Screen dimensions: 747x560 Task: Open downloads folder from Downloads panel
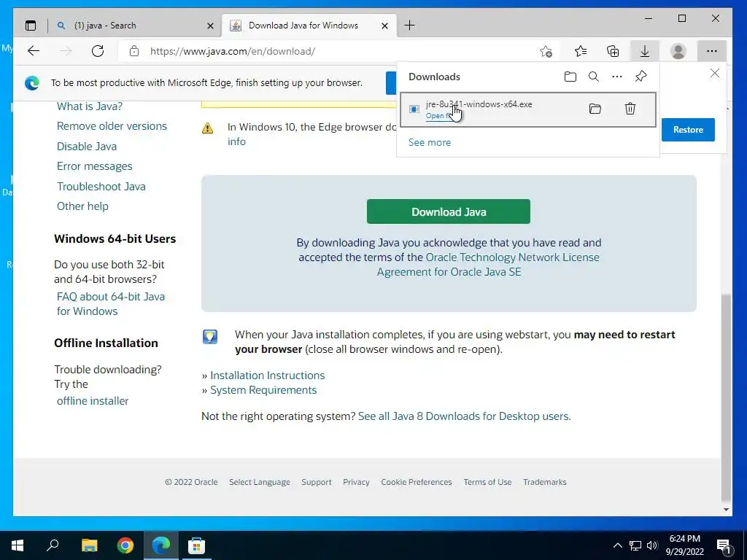[570, 77]
